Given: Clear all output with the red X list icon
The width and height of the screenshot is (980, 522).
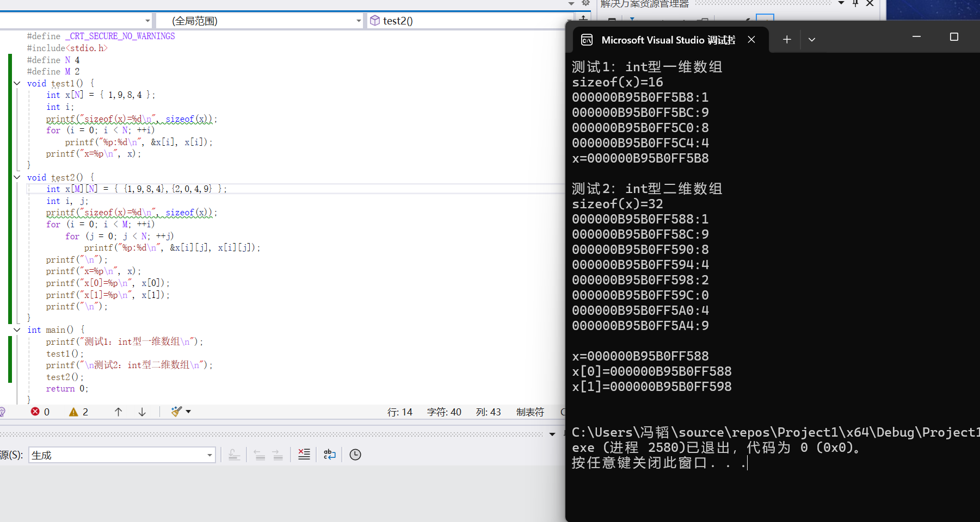Looking at the screenshot, I should [x=304, y=455].
